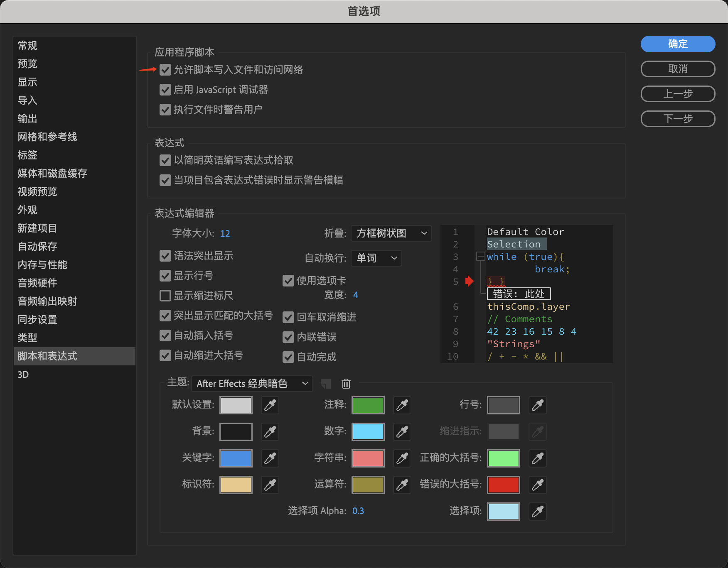Image resolution: width=728 pixels, height=568 pixels.
Task: Click the eyedropper next to 背景 color
Action: (x=270, y=432)
